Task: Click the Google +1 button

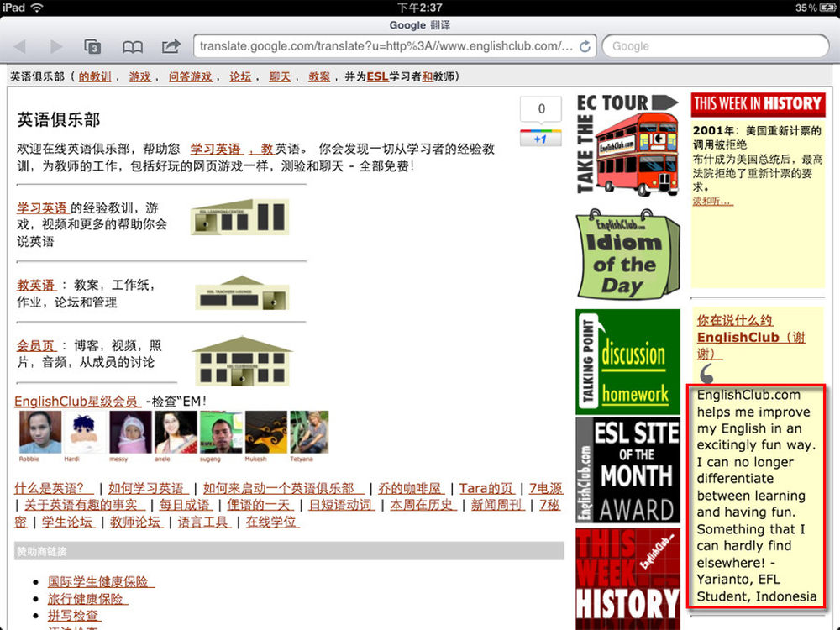Action: [540, 139]
